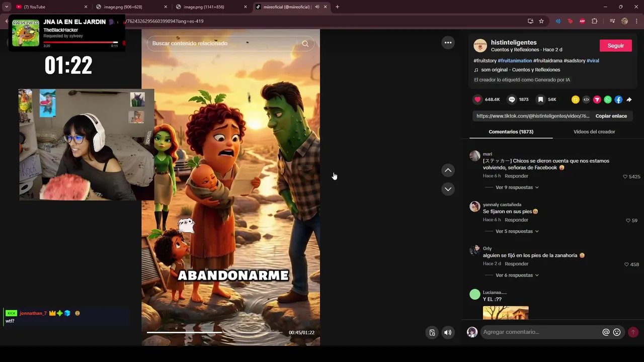
Task: Open the #fruitanimation hashtag link
Action: [x=515, y=61]
